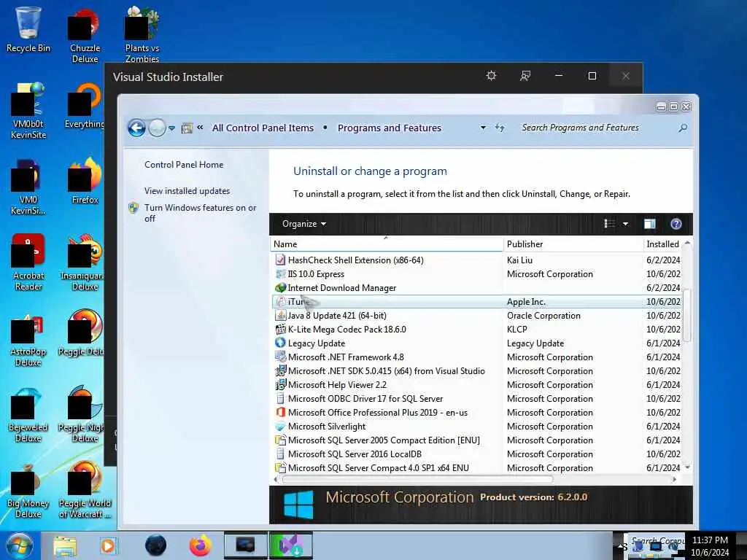The width and height of the screenshot is (747, 560).
Task: Go back in Control Panel navigation
Action: point(136,128)
